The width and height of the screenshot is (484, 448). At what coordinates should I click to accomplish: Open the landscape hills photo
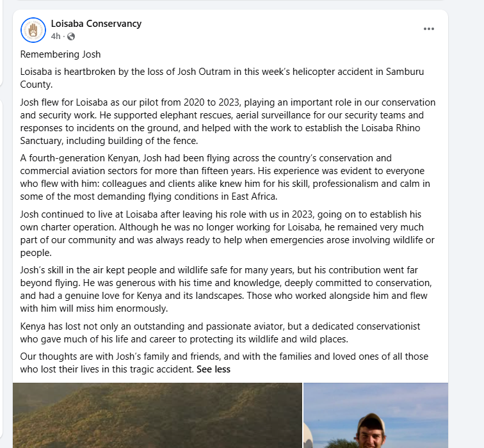[157, 415]
